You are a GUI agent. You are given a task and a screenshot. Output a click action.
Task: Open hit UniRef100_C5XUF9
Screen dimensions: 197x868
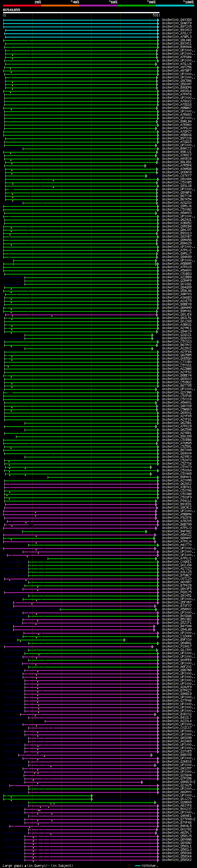pos(176,497)
